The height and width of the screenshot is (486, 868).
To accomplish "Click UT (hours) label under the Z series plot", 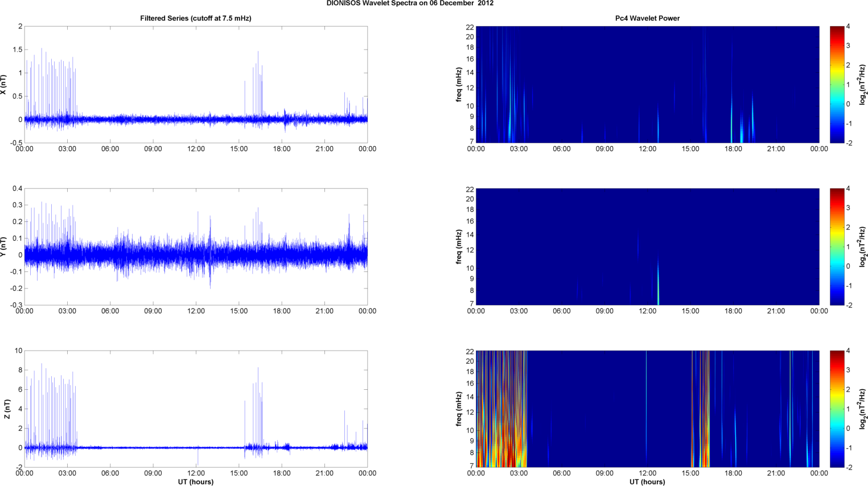I will [x=195, y=482].
